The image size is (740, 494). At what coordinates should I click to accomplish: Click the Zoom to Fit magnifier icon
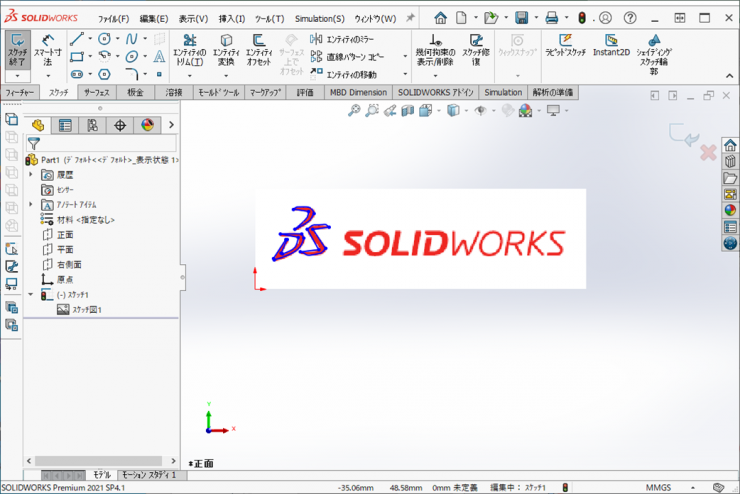353,111
